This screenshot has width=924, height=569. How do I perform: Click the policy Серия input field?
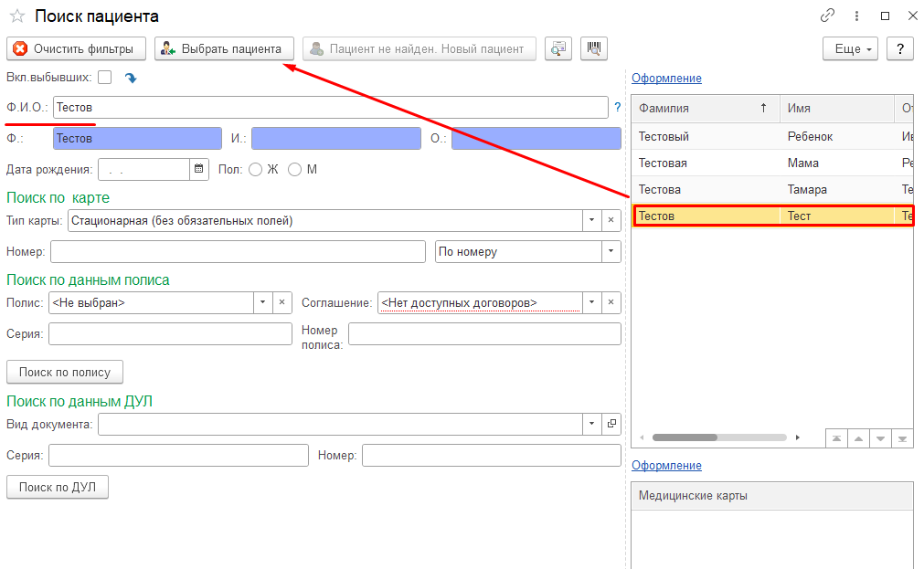[170, 334]
